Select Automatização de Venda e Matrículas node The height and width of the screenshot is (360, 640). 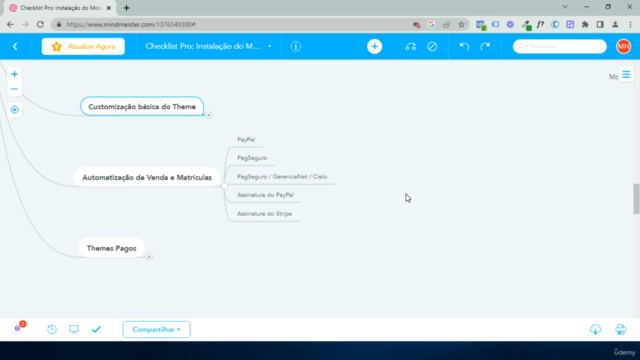pyautogui.click(x=147, y=177)
